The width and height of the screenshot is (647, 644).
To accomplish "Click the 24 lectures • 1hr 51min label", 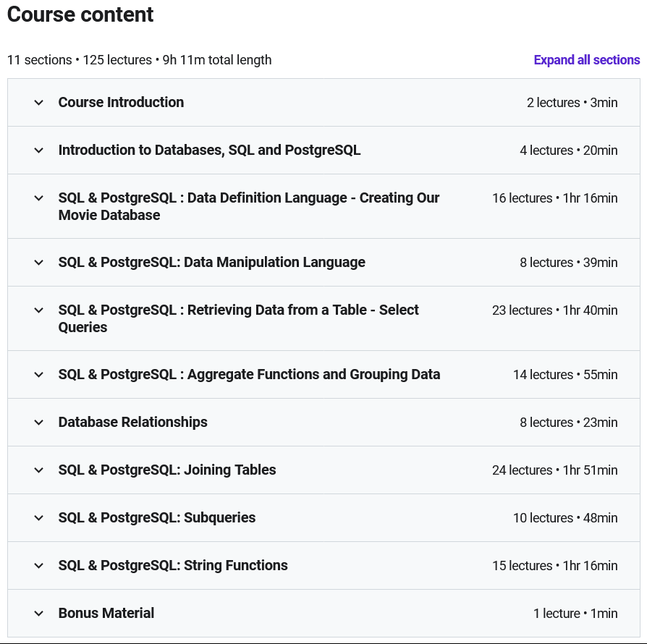I will point(554,470).
